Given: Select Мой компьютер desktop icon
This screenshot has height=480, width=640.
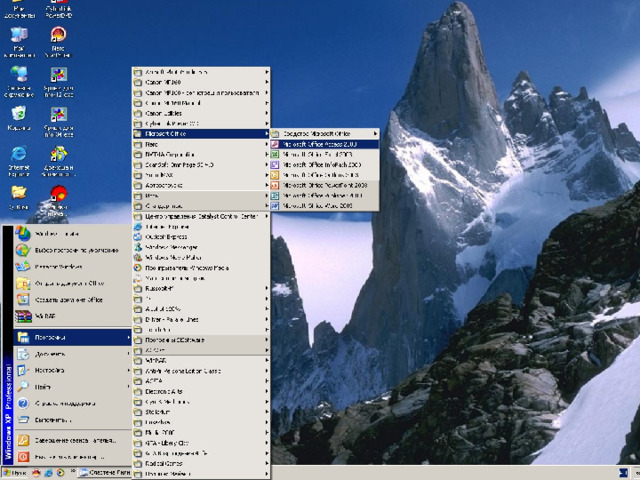Looking at the screenshot, I should [19, 42].
